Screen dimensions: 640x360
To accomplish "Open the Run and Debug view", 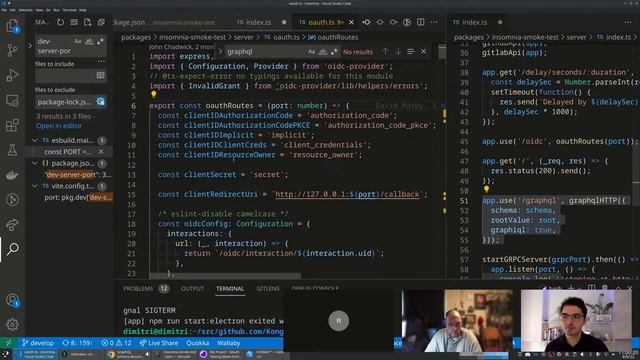I will [12, 75].
